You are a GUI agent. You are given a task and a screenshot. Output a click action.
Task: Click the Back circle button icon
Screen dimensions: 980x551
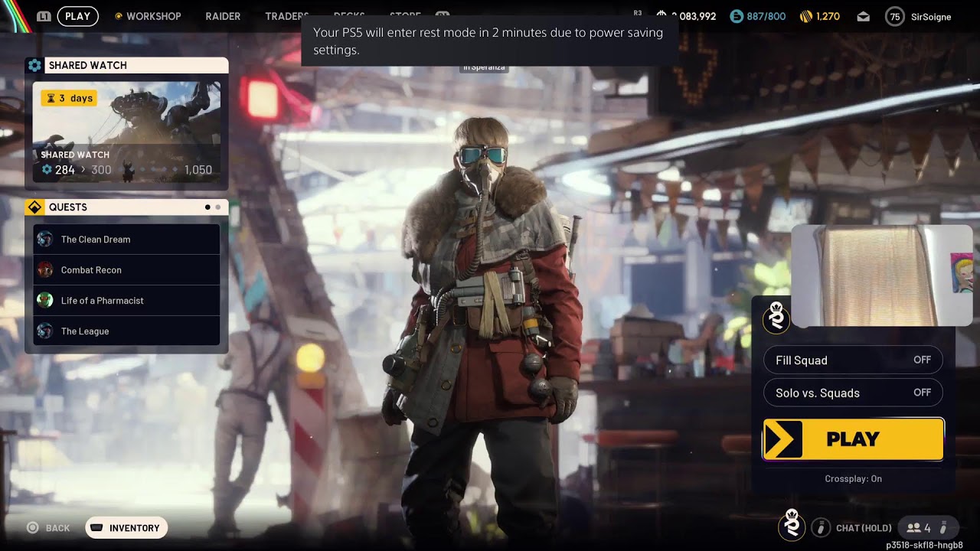(32, 528)
